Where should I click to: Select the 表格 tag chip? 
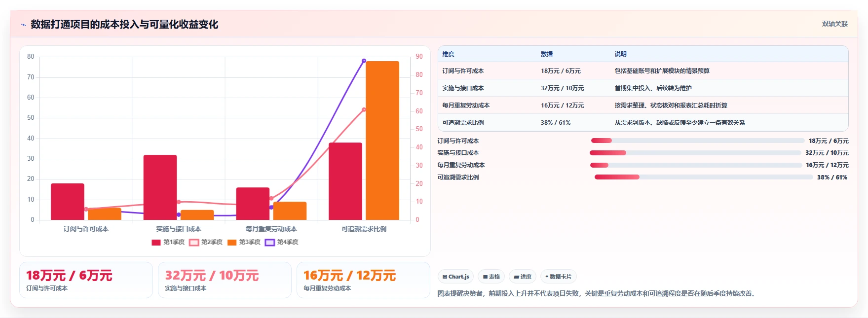(491, 277)
